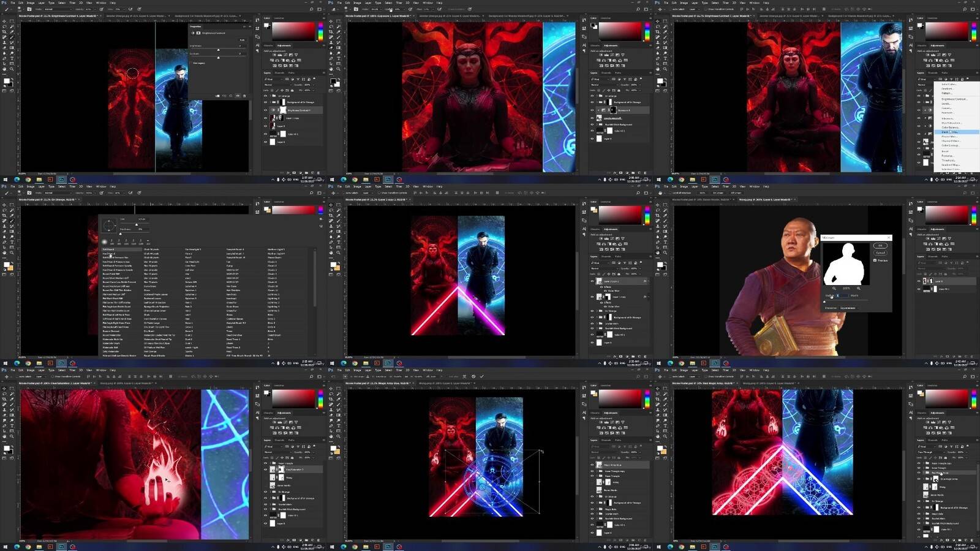Click the trash icon in the Brightness/Contrast Properties panel
This screenshot has width=980, height=551.
(x=244, y=96)
